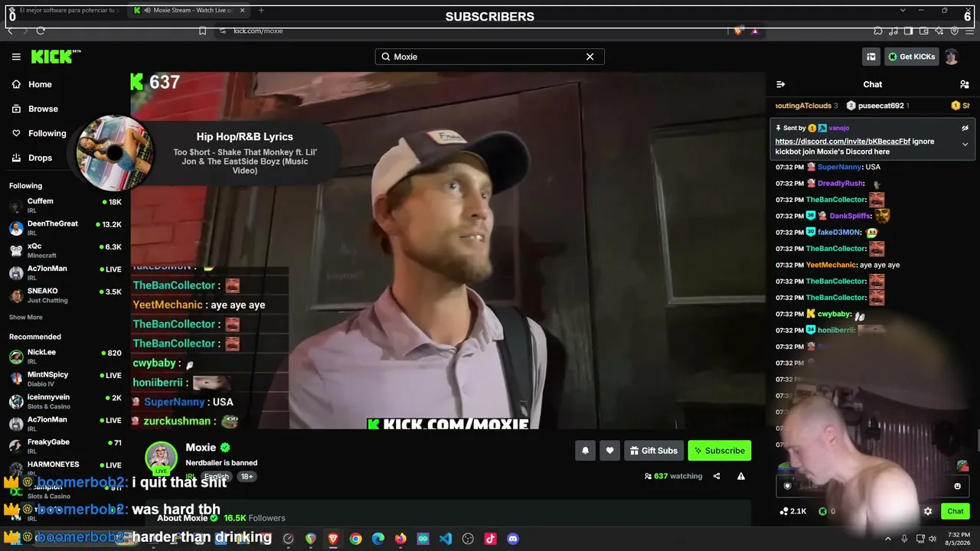The width and height of the screenshot is (980, 551).
Task: Open a new browser tab
Action: [261, 10]
